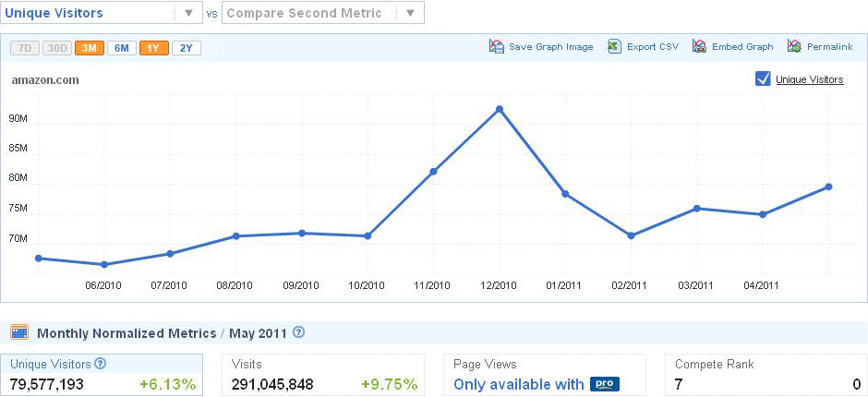Click the 12/2010 x-axis label
This screenshot has width=868, height=397.
499,285
